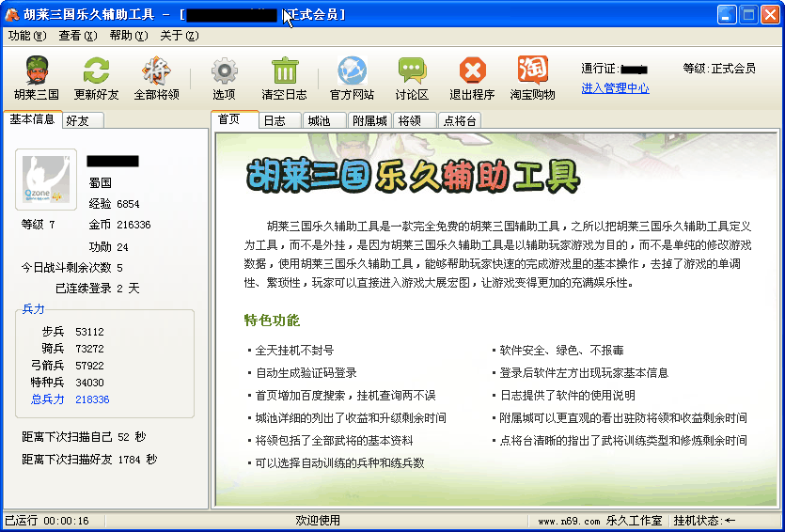Click 距离下次扫描自己 52 秒 line
The width and height of the screenshot is (785, 532).
84,437
